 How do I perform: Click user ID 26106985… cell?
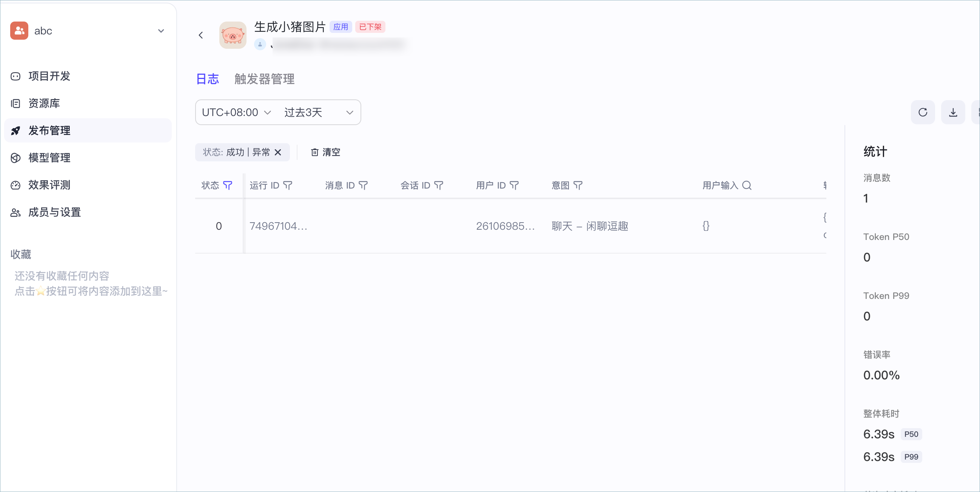[x=505, y=226]
